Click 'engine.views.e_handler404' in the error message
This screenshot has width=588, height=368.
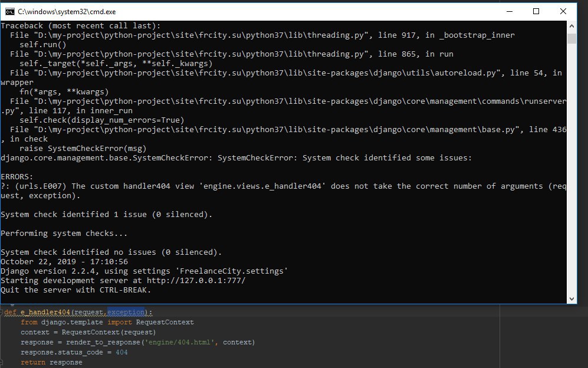[262, 186]
